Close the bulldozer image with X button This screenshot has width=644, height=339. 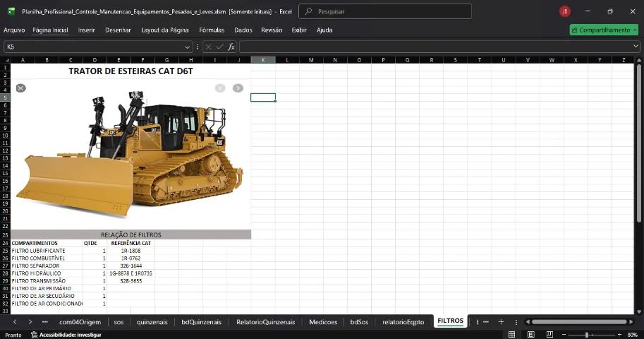click(x=20, y=88)
